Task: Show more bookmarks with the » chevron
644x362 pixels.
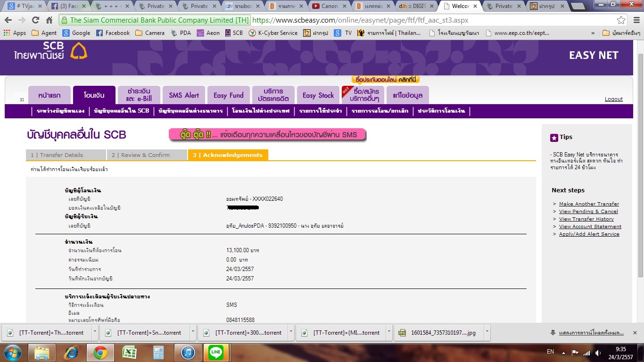Action: [593, 33]
